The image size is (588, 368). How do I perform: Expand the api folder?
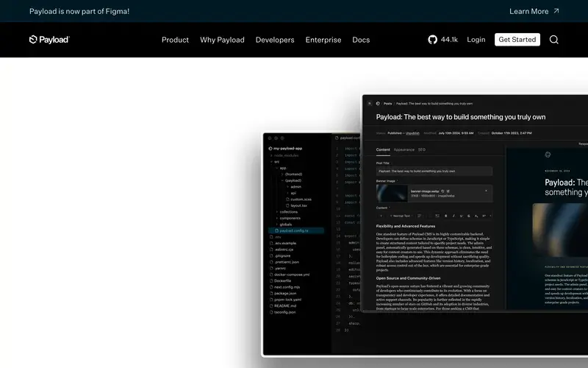tap(292, 193)
